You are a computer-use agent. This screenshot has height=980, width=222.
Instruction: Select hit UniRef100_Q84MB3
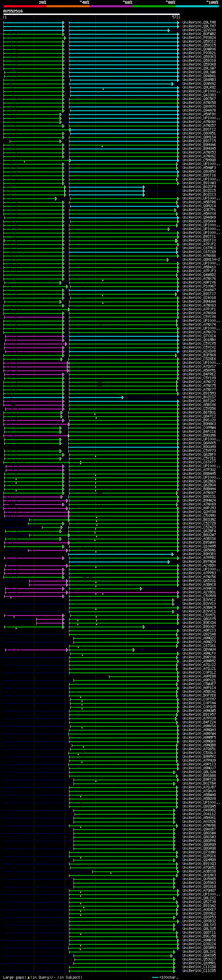(x=199, y=80)
